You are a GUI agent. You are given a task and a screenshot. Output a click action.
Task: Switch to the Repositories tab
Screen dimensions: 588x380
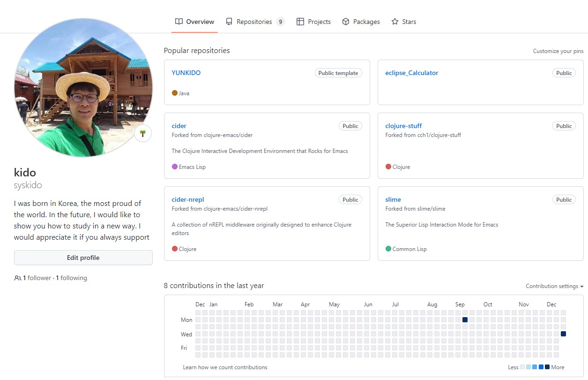tap(255, 22)
